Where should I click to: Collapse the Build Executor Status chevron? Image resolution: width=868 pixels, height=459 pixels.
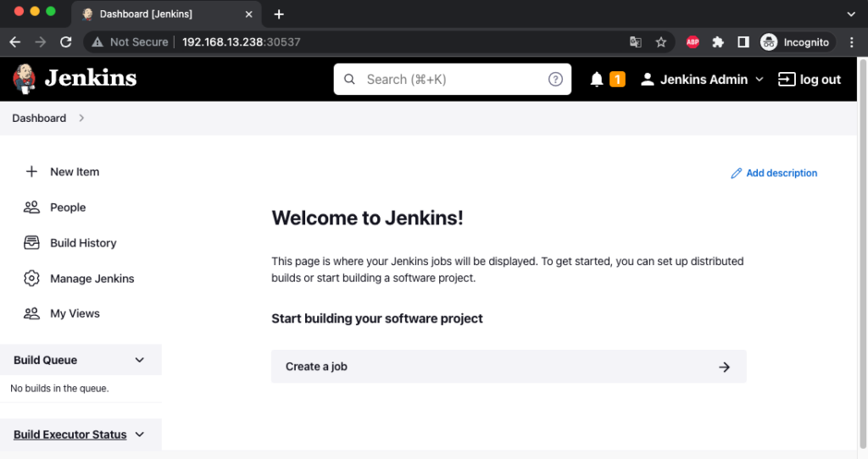click(140, 434)
